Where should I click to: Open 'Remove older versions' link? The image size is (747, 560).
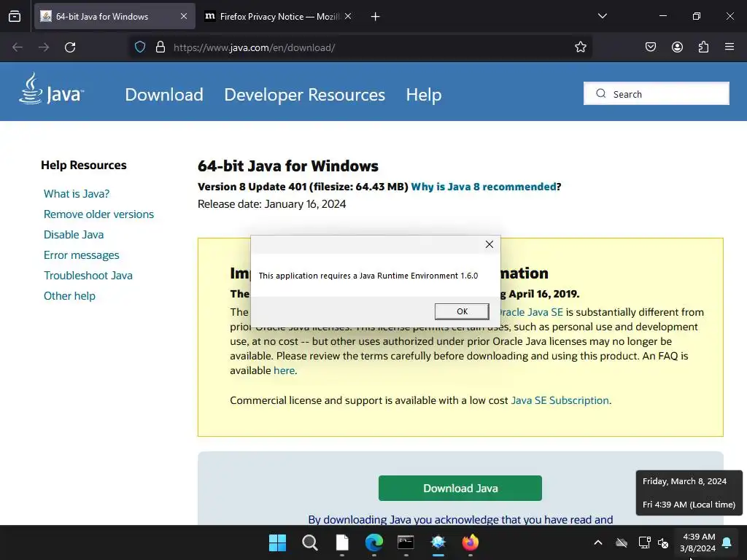pyautogui.click(x=98, y=214)
